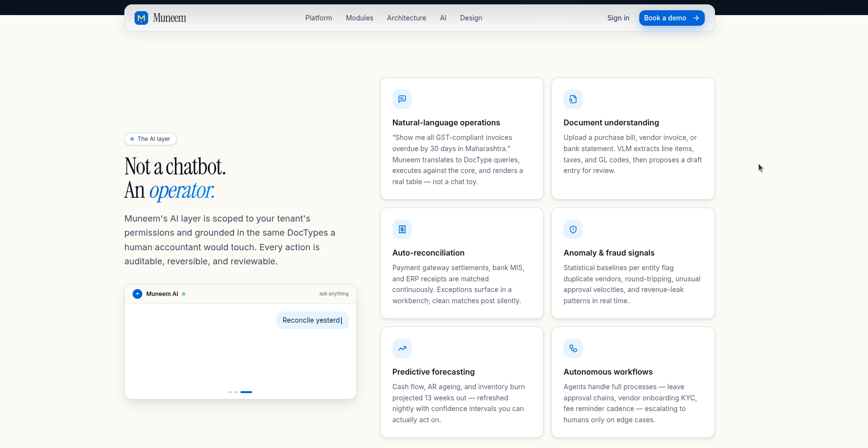
Task: Click the "Auto-reconciliation" heading
Action: [428, 253]
